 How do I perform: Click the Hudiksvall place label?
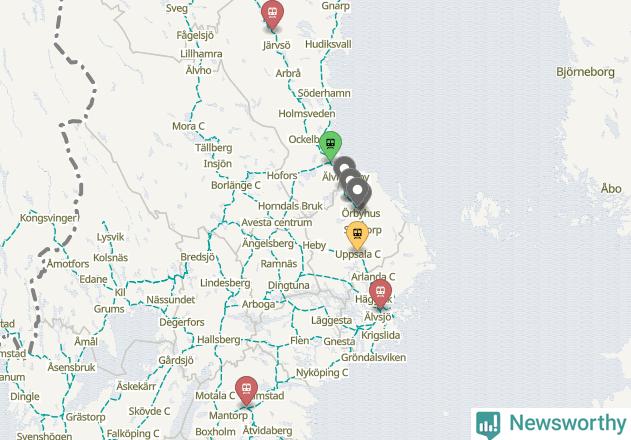pyautogui.click(x=328, y=44)
